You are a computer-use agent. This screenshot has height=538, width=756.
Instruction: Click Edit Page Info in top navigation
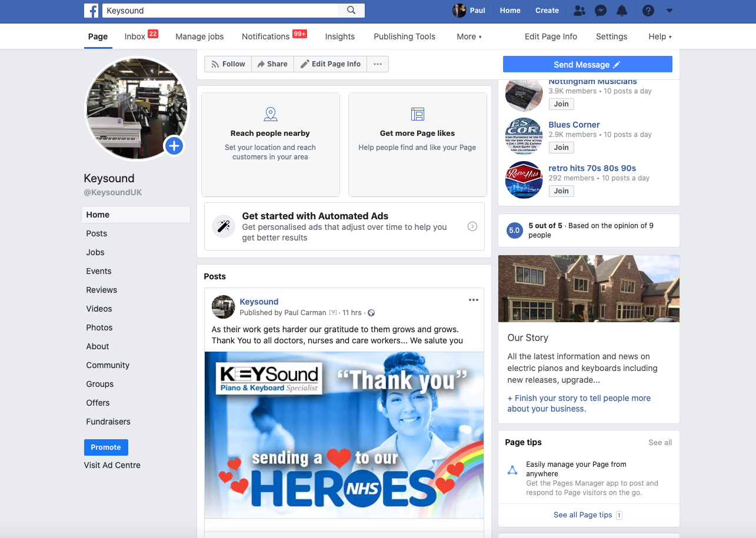coord(551,36)
